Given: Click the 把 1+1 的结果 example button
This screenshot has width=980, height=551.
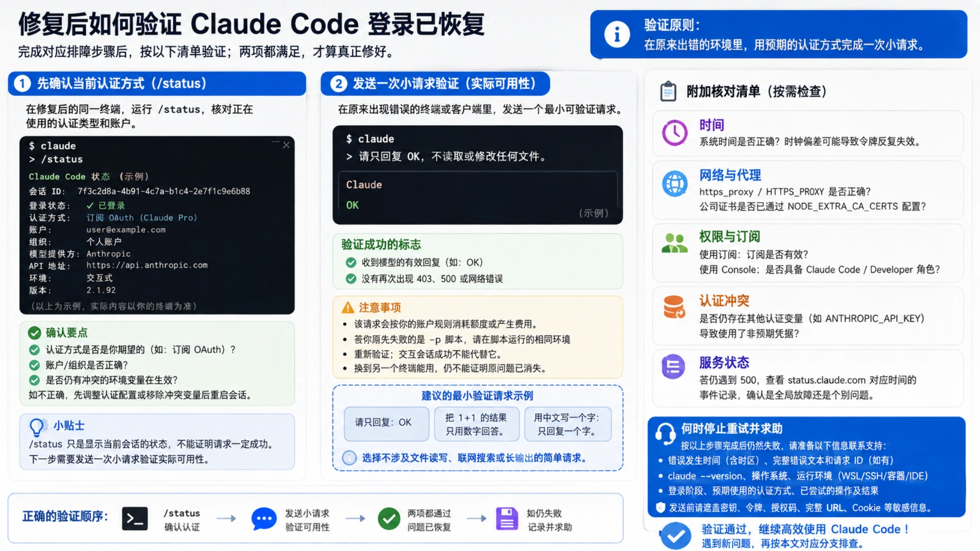Looking at the screenshot, I should pos(476,424).
